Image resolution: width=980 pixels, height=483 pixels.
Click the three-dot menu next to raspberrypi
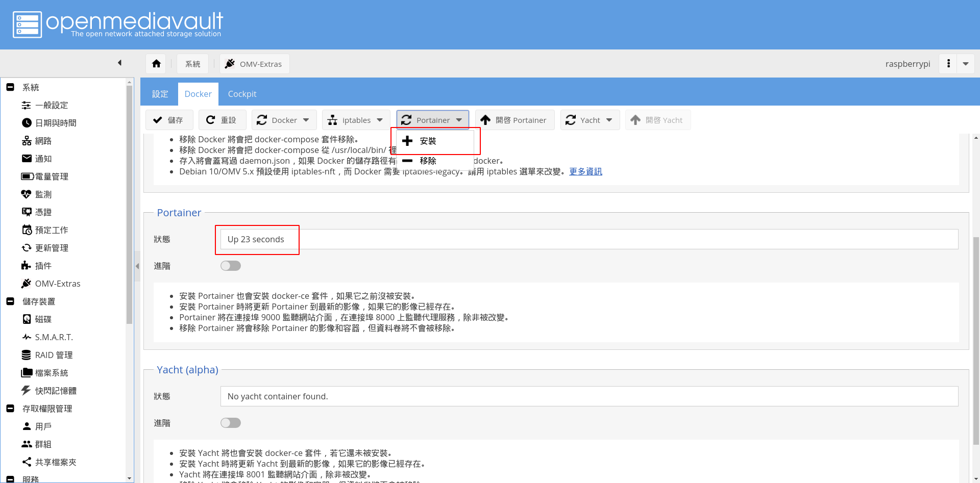point(948,64)
